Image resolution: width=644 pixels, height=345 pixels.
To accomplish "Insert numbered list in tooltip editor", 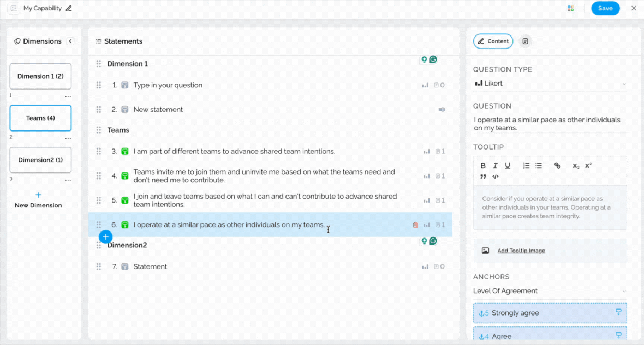I will (x=526, y=166).
